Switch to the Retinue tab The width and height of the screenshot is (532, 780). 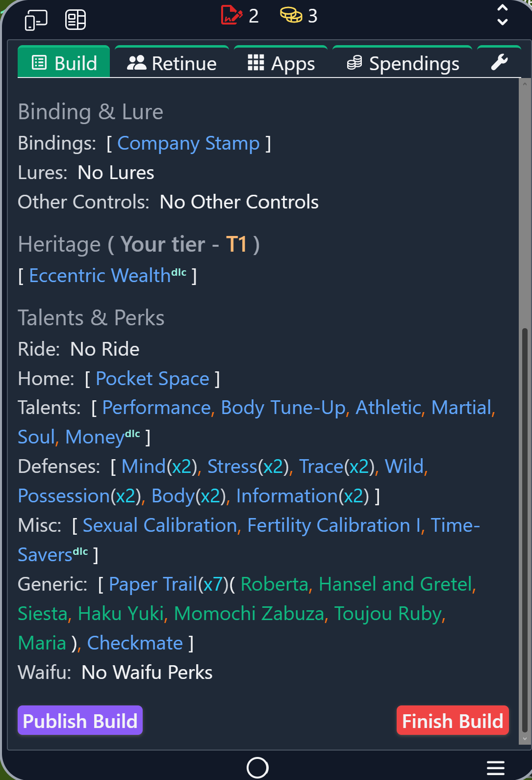click(172, 63)
